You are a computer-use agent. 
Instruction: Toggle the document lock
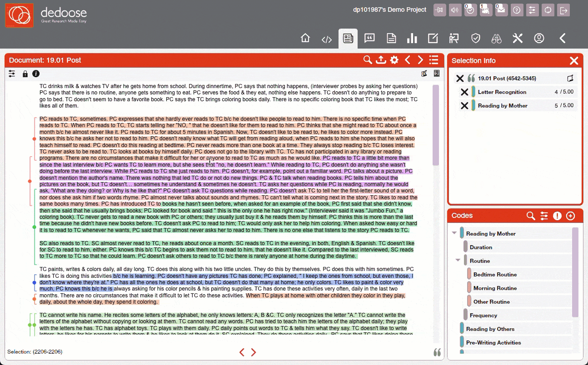tap(25, 74)
